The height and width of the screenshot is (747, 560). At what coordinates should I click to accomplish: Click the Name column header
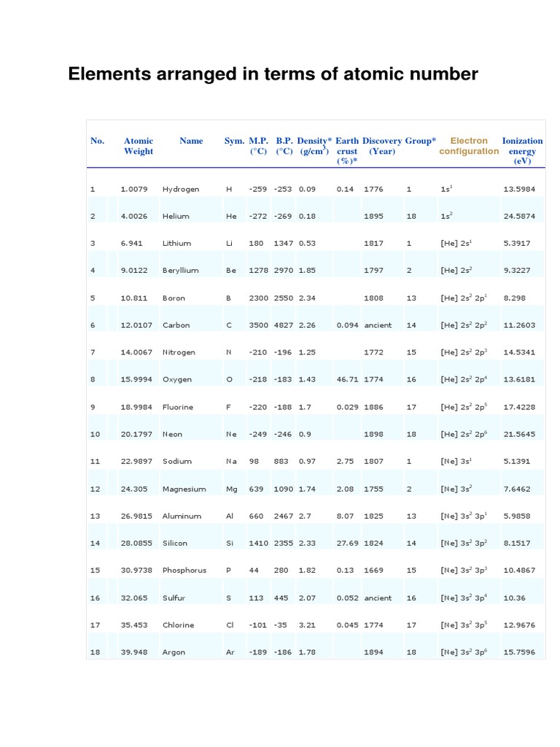(x=191, y=141)
